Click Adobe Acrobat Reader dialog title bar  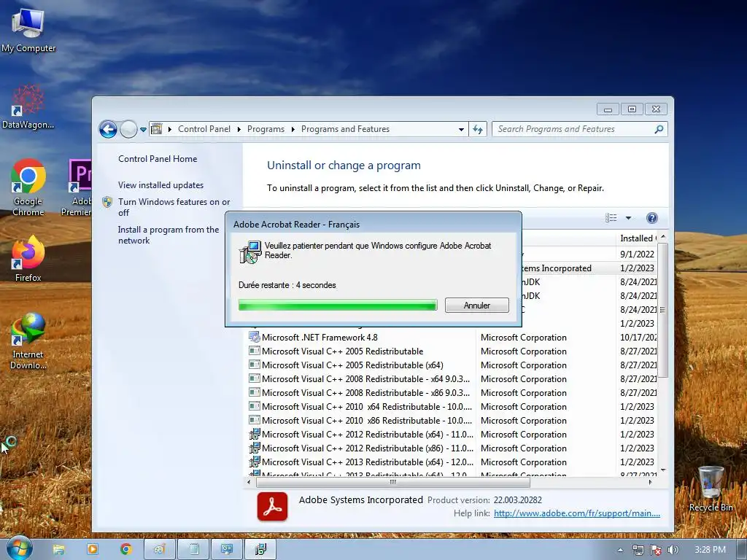click(x=373, y=224)
